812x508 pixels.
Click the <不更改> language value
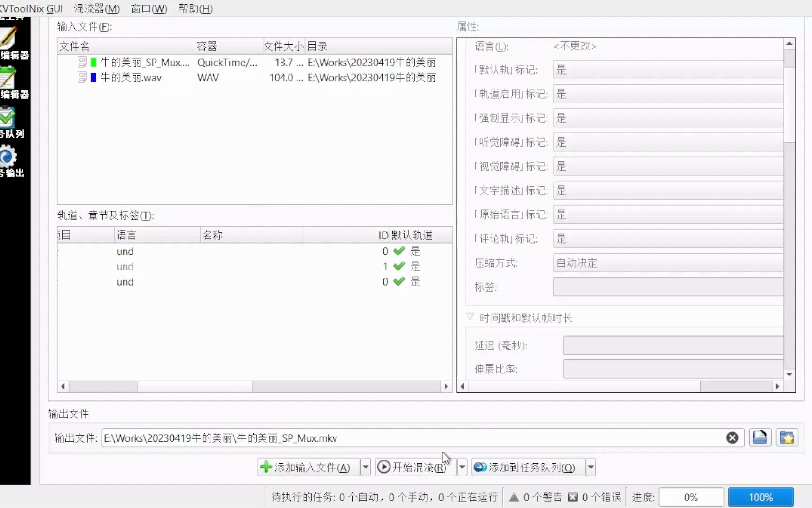tap(575, 46)
